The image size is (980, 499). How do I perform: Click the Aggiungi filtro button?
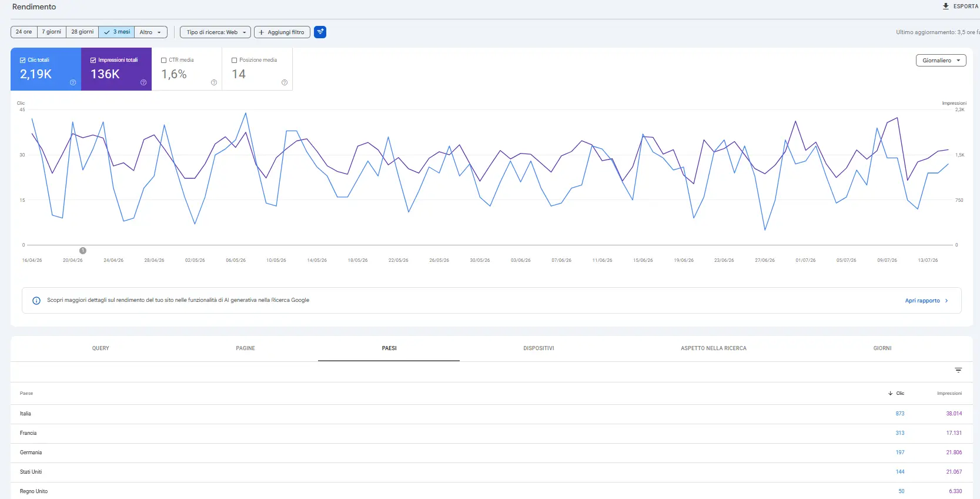[282, 32]
